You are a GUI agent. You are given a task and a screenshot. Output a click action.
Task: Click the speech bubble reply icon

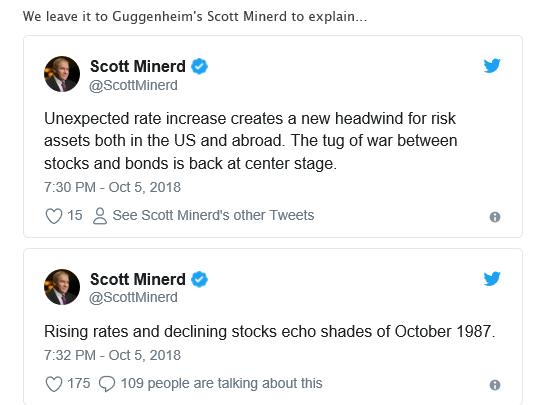point(107,384)
